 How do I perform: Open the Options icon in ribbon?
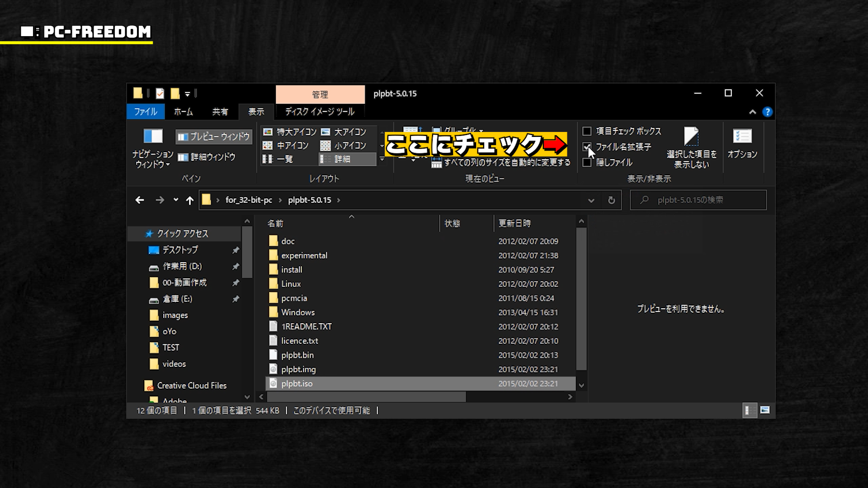pyautogui.click(x=742, y=136)
